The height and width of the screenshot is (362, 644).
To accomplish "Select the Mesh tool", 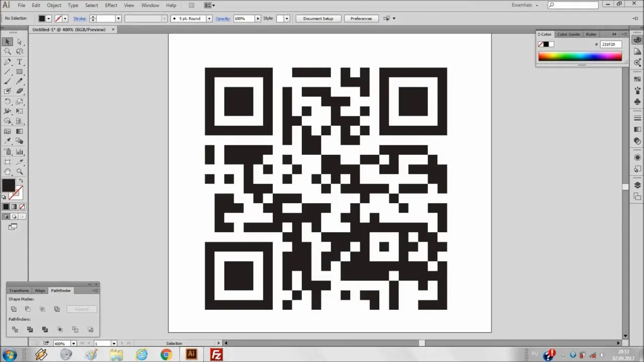I will (x=8, y=132).
